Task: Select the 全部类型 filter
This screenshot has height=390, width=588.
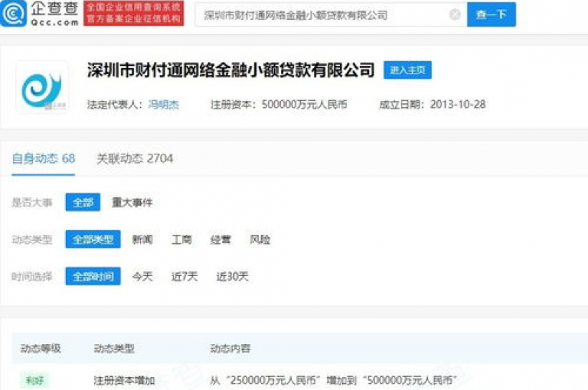Action: [93, 239]
